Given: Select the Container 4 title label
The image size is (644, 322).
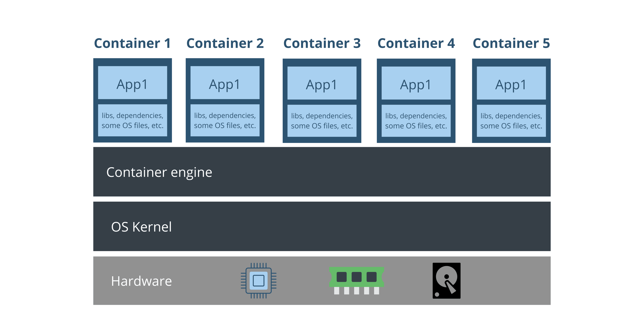Looking at the screenshot, I should [x=416, y=43].
